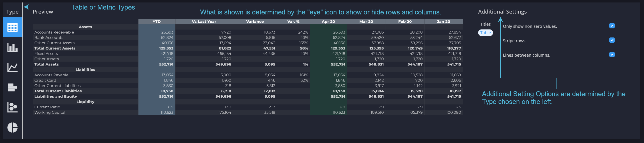Click the Variance column header
The height and width of the screenshot is (143, 644).
(x=255, y=22)
